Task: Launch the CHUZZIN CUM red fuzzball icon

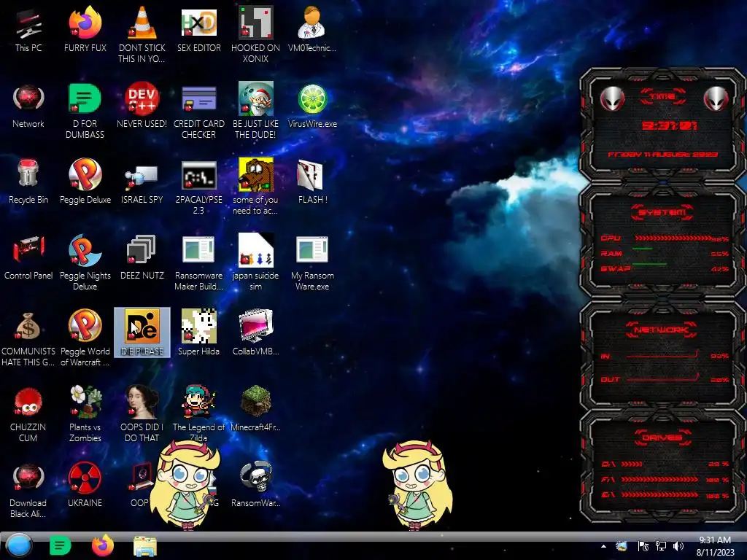Action: tap(28, 402)
